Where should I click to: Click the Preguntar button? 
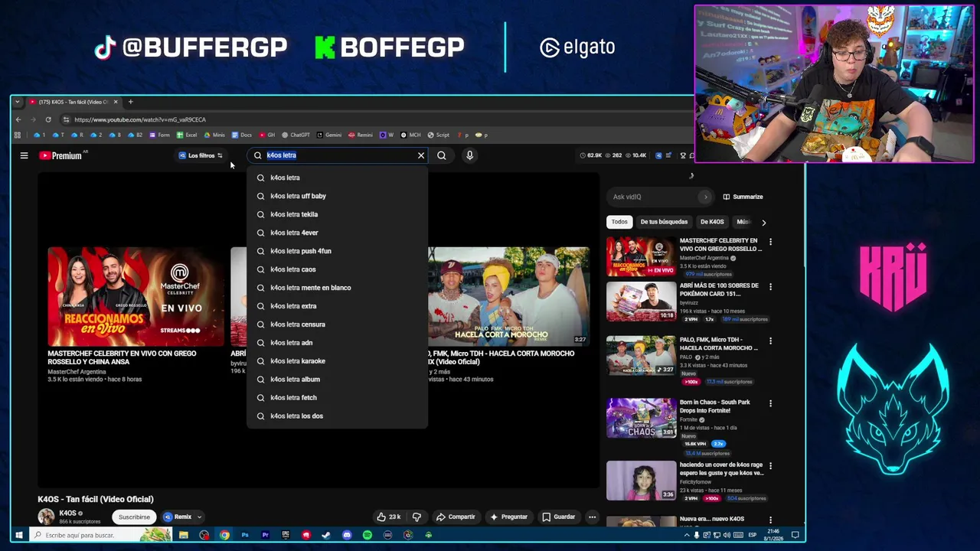(508, 517)
